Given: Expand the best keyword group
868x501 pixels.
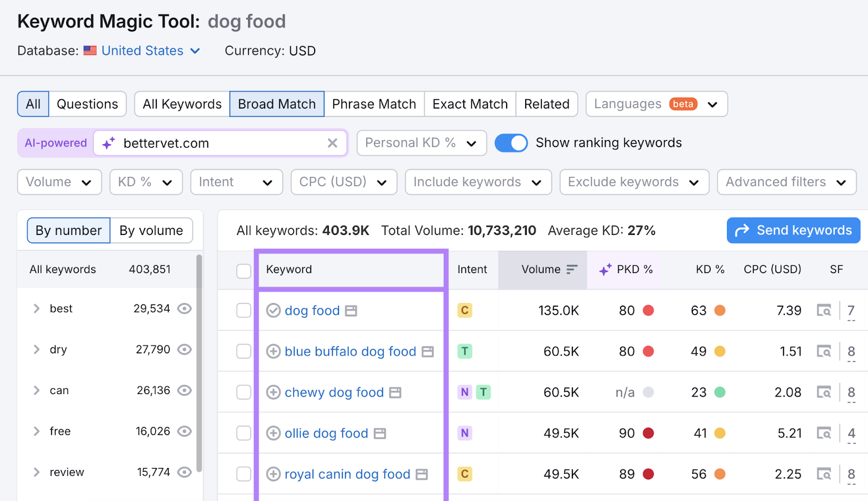Looking at the screenshot, I should tap(36, 308).
